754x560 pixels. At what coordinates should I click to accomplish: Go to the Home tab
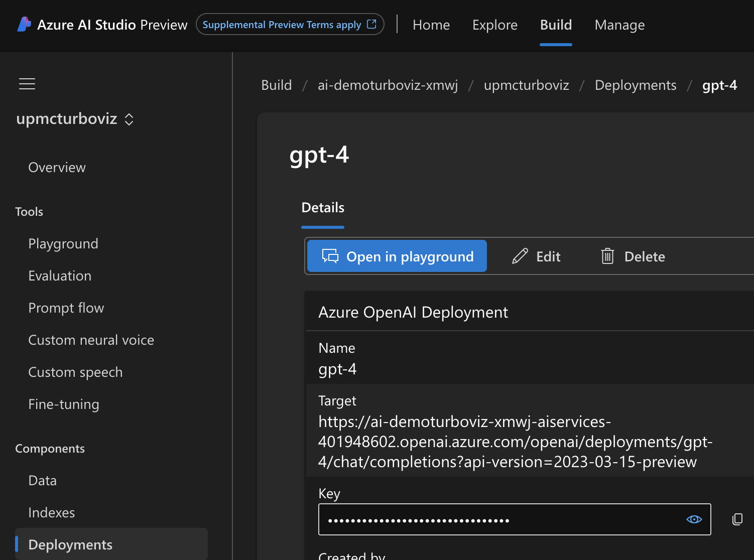(431, 25)
